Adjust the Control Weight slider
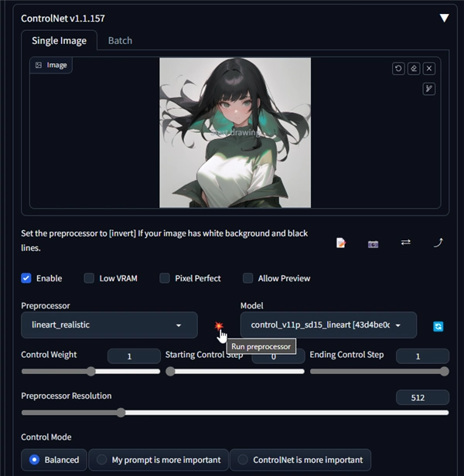This screenshot has height=476, width=464. [x=90, y=372]
